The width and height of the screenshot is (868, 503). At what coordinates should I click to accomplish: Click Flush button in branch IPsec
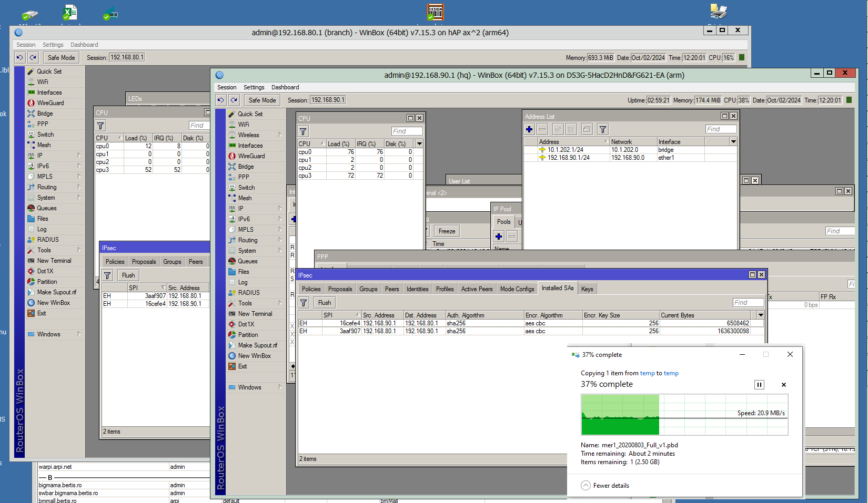click(128, 275)
